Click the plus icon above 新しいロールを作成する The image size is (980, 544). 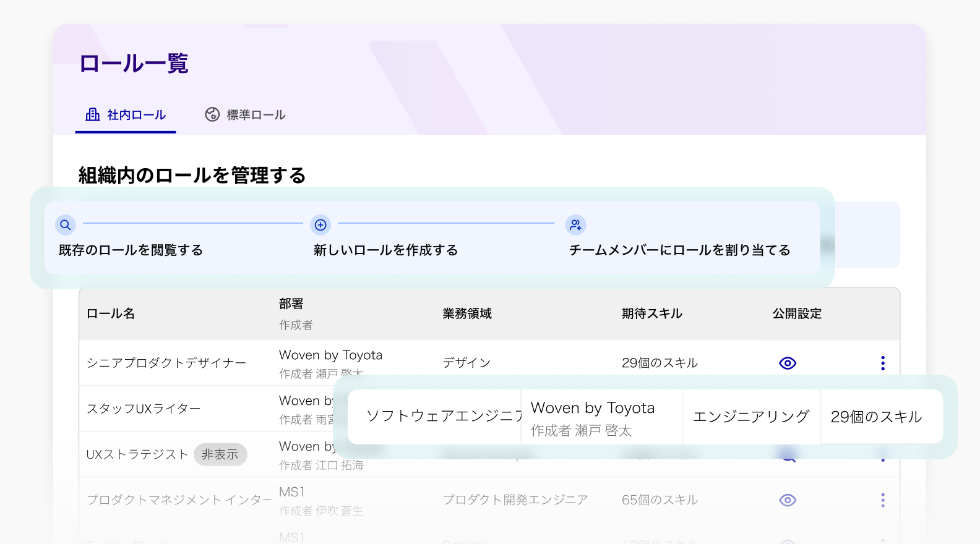[x=320, y=225]
